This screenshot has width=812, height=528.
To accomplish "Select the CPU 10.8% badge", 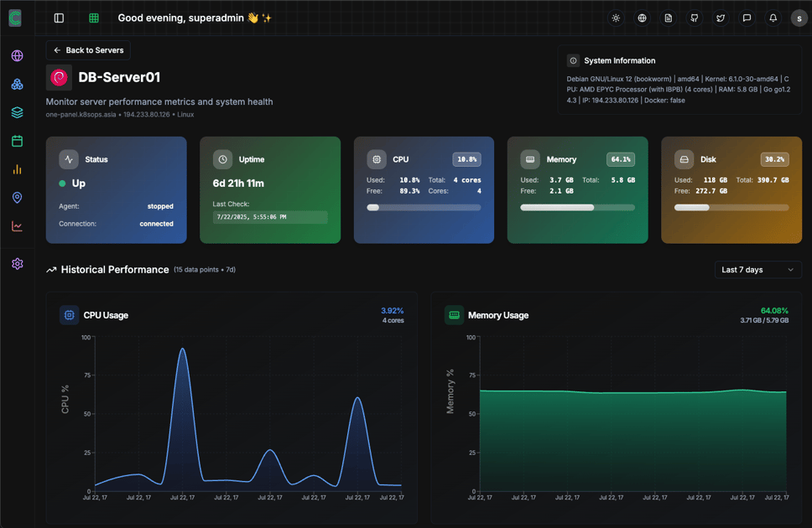I will (x=466, y=159).
